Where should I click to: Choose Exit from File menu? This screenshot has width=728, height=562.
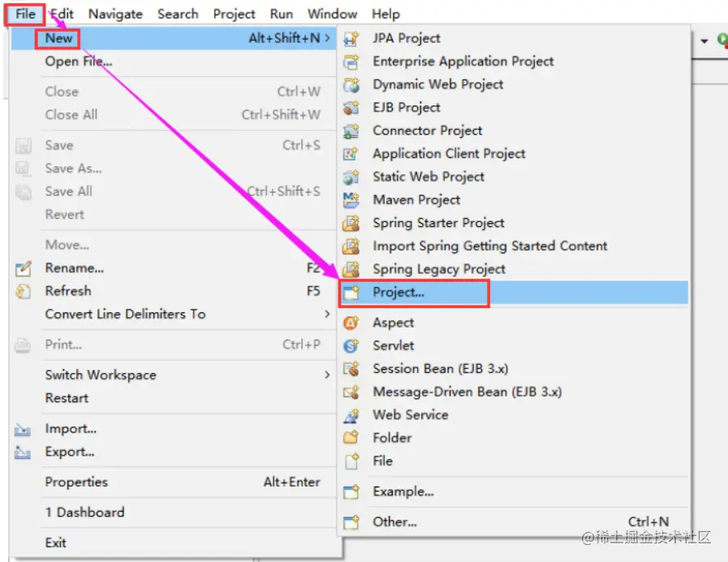click(x=173, y=543)
